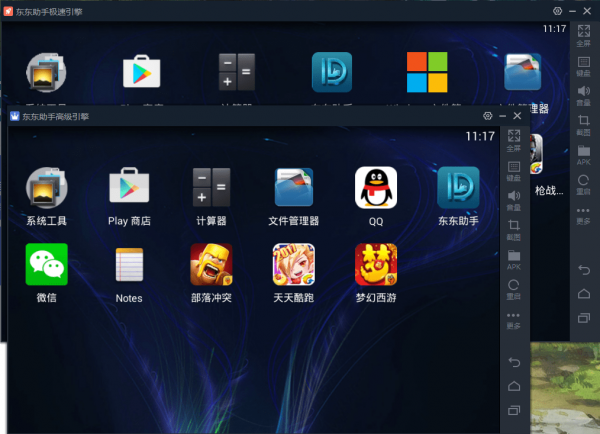Click 截图 screenshot icon in back window sidebar
This screenshot has width=600, height=434.
coord(584,126)
